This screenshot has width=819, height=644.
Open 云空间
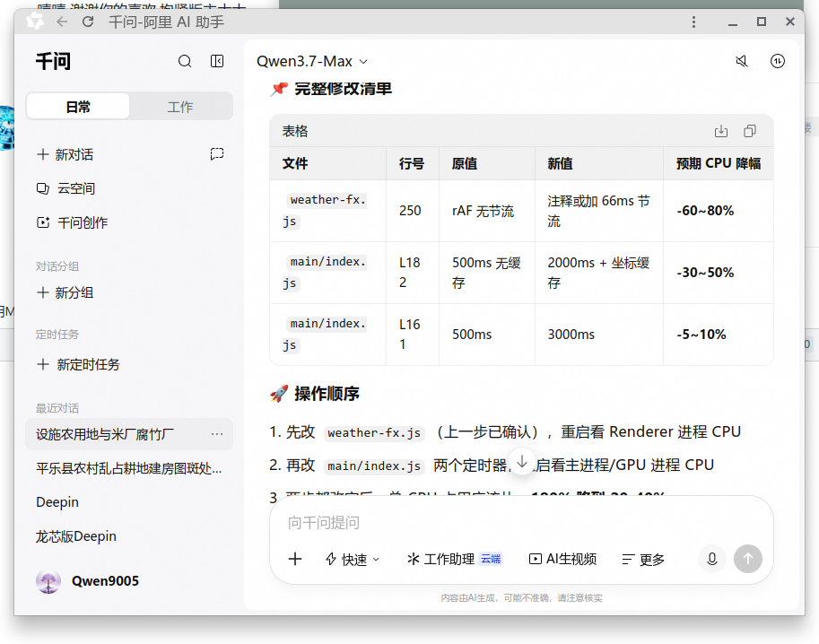[65, 188]
